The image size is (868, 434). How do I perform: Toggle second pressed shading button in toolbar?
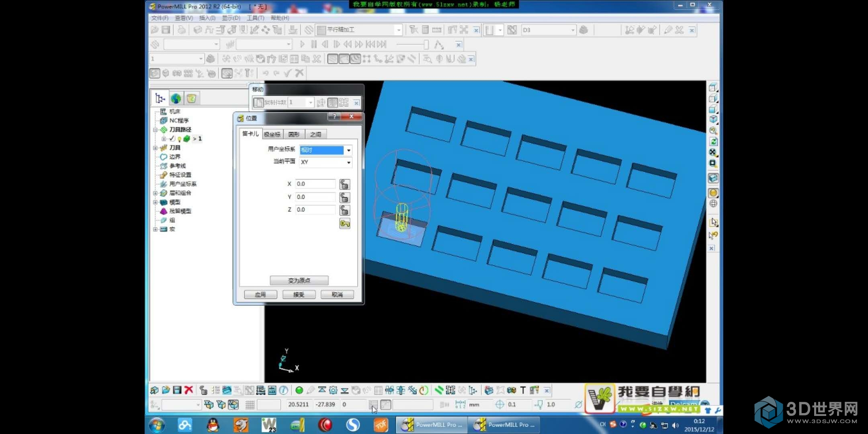[x=344, y=59]
